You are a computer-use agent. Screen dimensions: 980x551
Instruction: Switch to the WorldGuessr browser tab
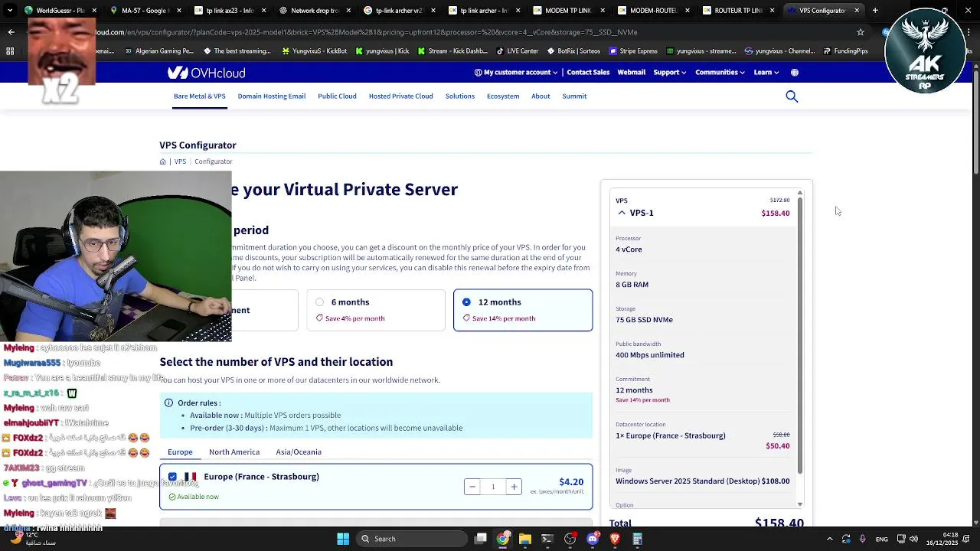59,11
